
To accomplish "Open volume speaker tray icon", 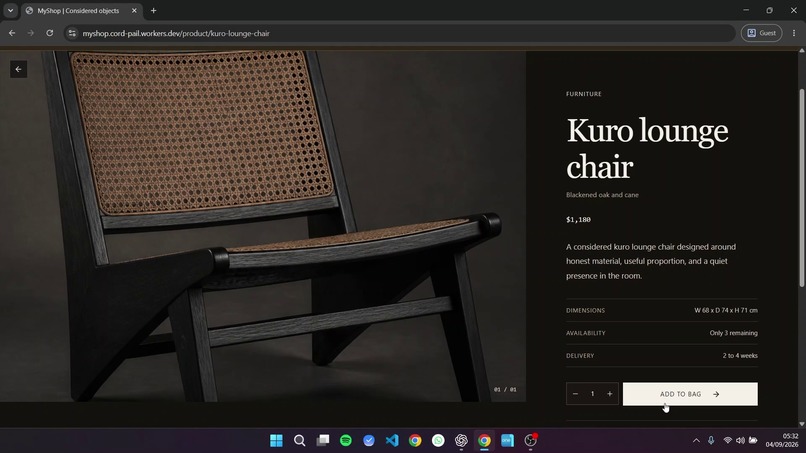I will [740, 441].
